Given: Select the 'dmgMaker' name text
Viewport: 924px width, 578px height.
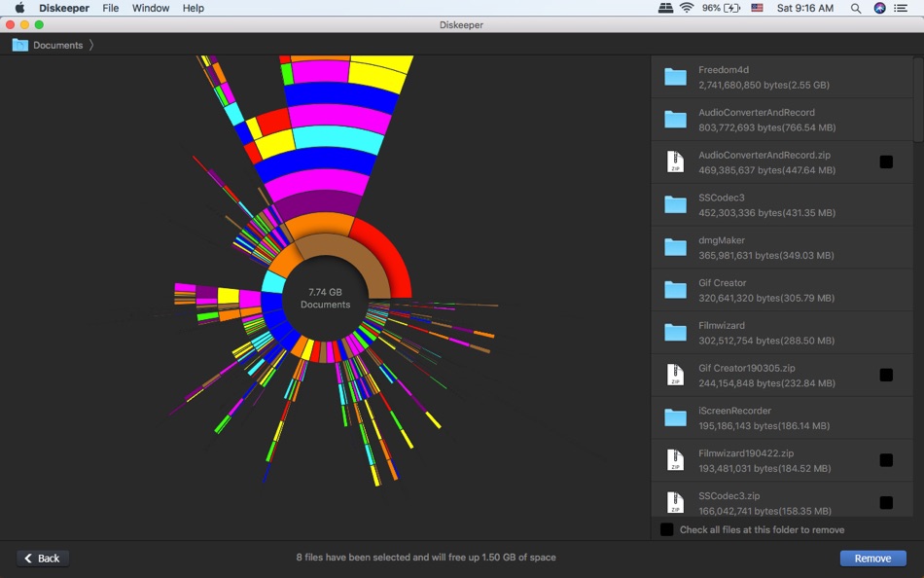Looking at the screenshot, I should 722,240.
